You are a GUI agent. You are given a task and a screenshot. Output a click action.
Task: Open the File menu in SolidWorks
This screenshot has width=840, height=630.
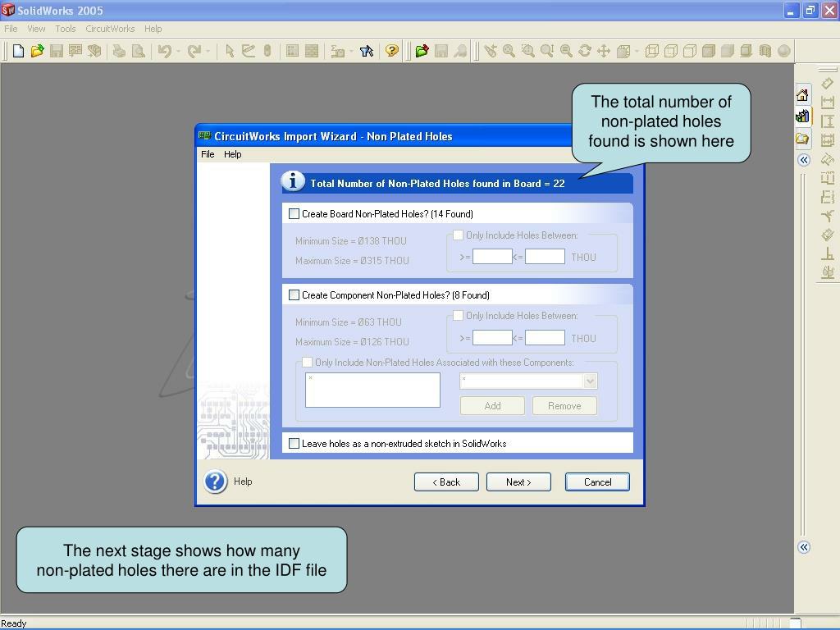(11, 29)
